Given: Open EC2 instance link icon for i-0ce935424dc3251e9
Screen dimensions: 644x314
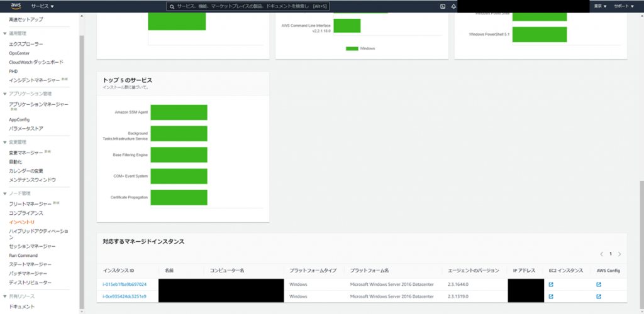Looking at the screenshot, I should pos(551,296).
